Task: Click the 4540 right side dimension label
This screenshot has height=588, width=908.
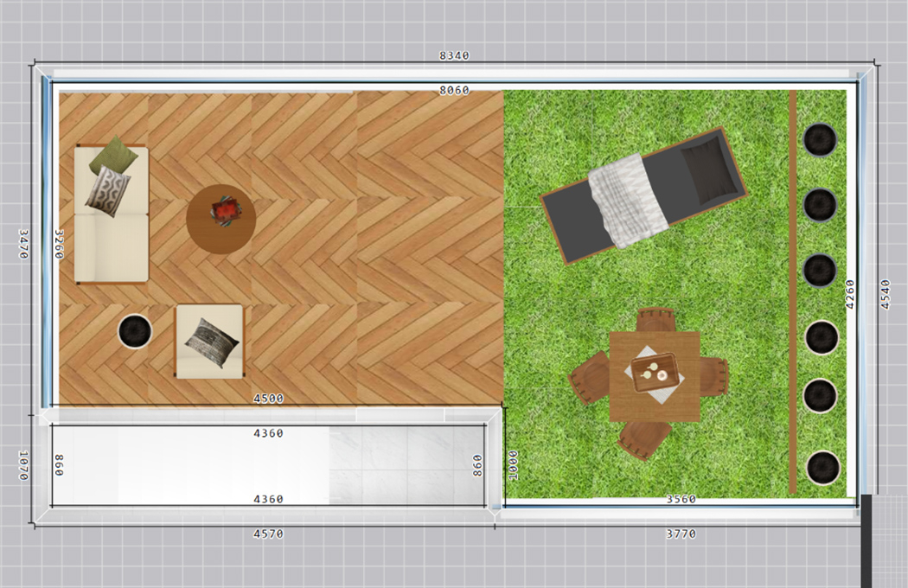Action: [x=884, y=294]
